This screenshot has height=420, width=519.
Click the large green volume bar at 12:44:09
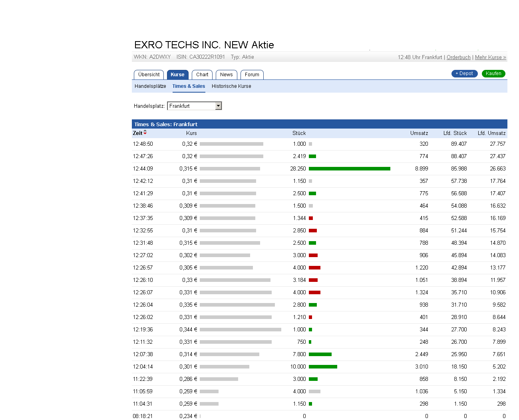[349, 169]
